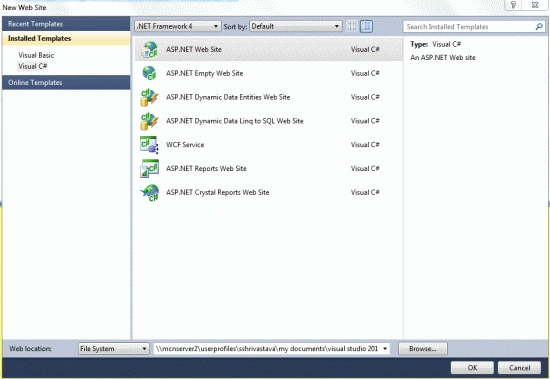Viewport: 550px width, 379px height.
Task: Click the Browse... button
Action: (x=423, y=348)
